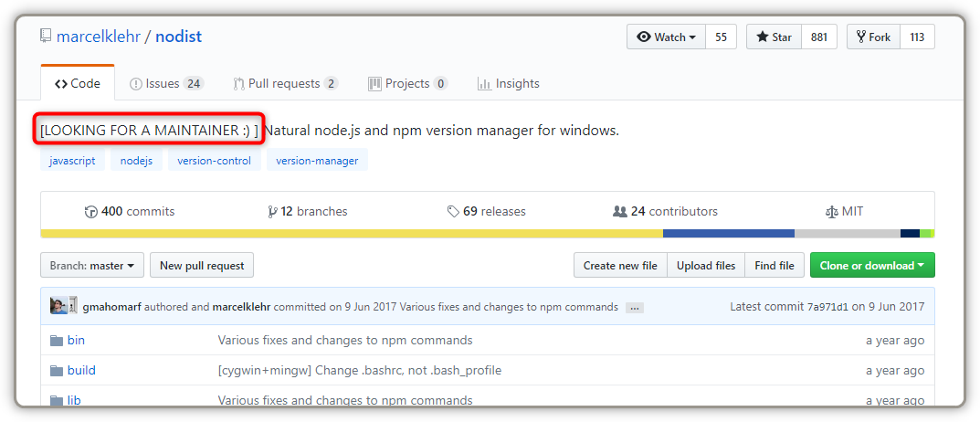980x422 pixels.
Task: Click the Find file button
Action: (x=775, y=265)
